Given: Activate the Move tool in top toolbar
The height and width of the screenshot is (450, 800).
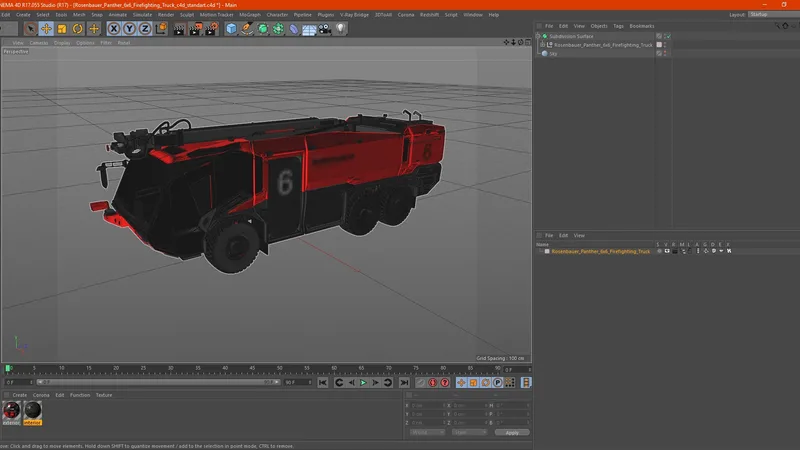Looking at the screenshot, I should click(46, 29).
